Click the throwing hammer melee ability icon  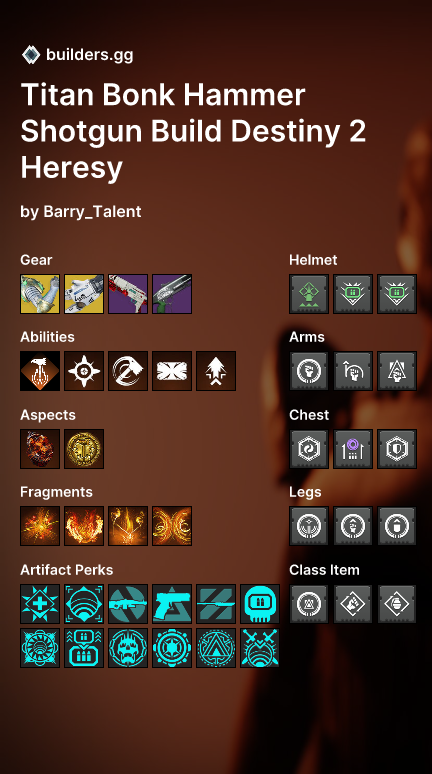click(128, 371)
